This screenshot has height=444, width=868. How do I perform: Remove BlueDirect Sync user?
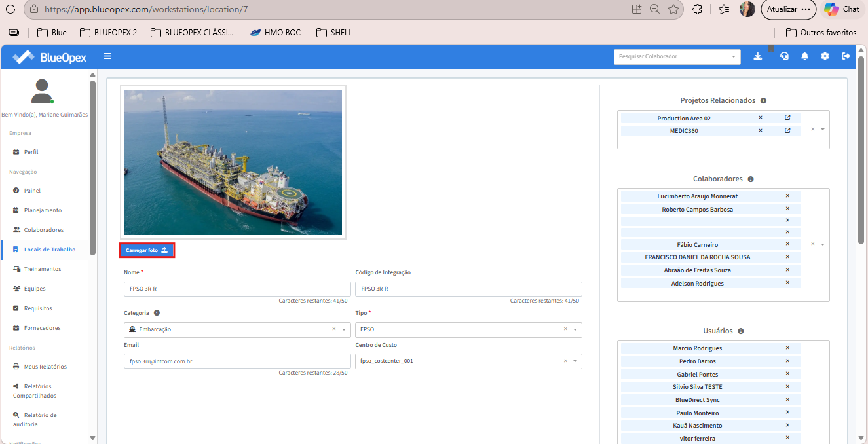tap(787, 399)
